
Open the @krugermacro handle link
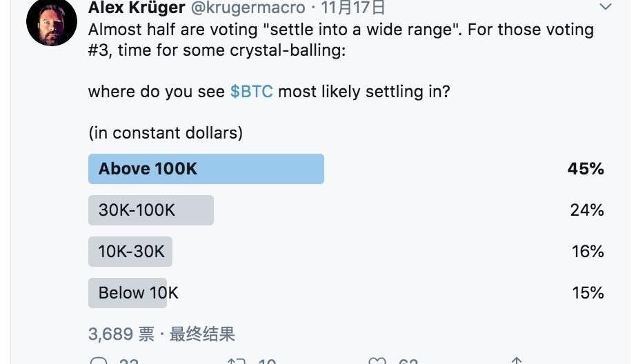tap(247, 8)
